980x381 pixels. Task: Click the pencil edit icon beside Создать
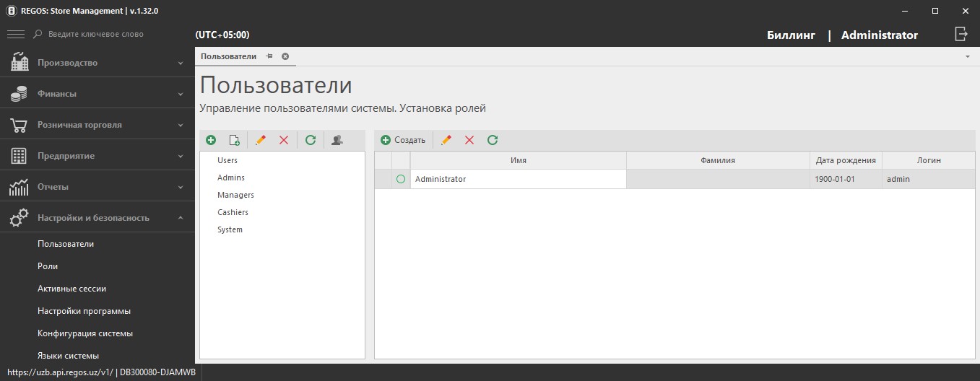click(446, 140)
